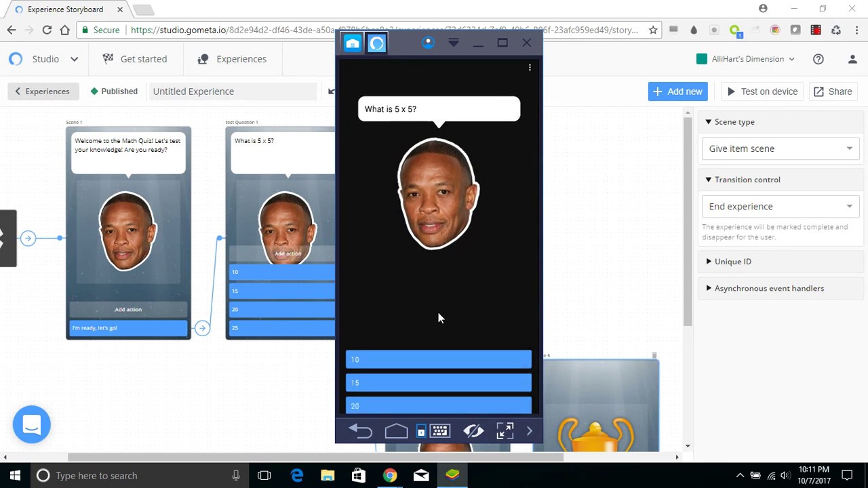
Task: Select the Experience Storyboard browser tab
Action: (64, 9)
